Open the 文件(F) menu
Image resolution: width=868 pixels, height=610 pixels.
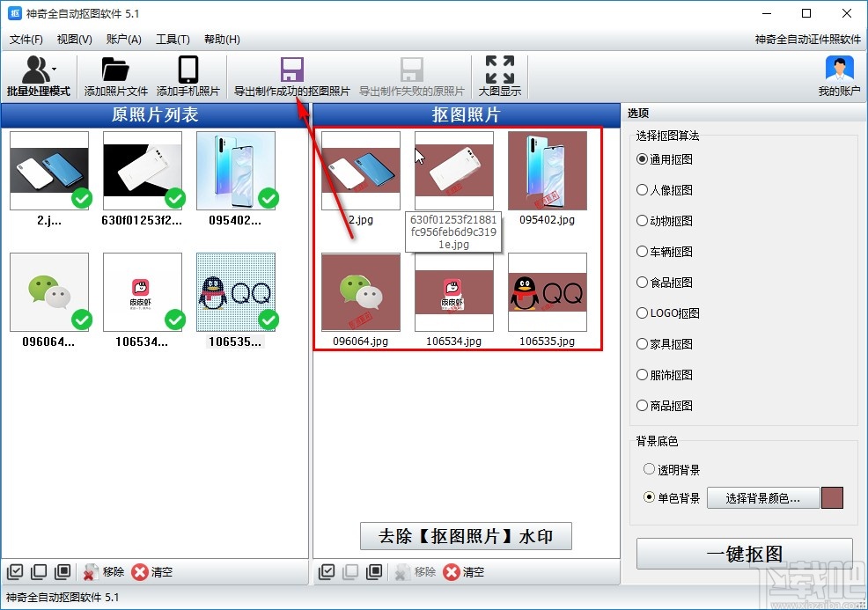26,40
